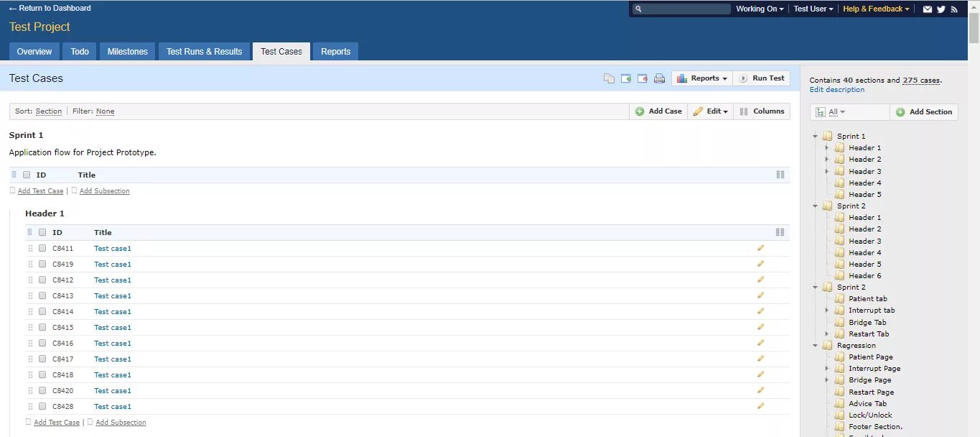Click the printer icon in Test Cases header
980x437 pixels.
click(x=659, y=78)
